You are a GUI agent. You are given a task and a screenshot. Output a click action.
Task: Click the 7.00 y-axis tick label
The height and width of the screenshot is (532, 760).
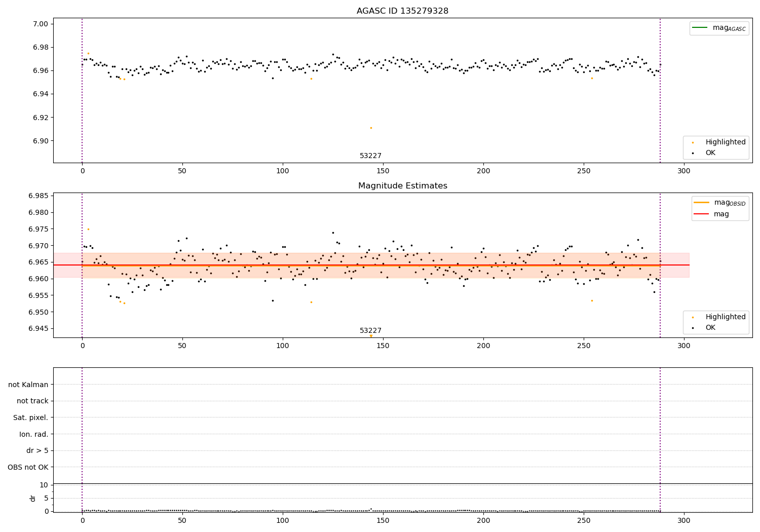pyautogui.click(x=41, y=24)
